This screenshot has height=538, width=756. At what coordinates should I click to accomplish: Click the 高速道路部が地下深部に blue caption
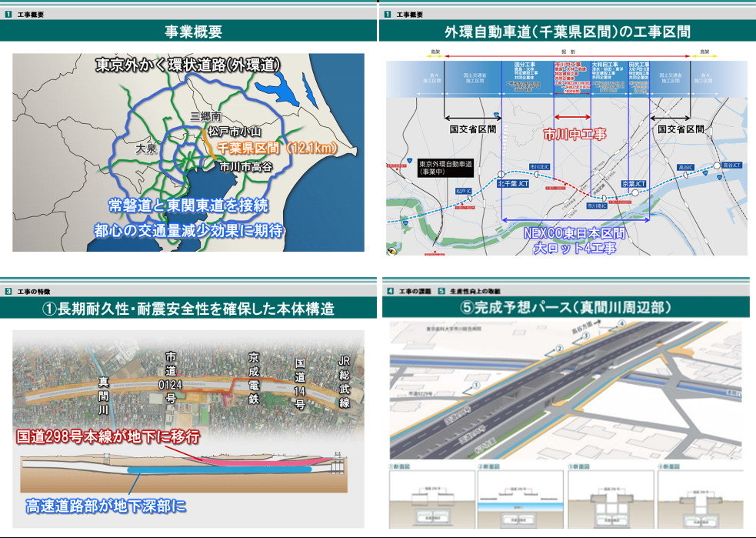pos(105,506)
